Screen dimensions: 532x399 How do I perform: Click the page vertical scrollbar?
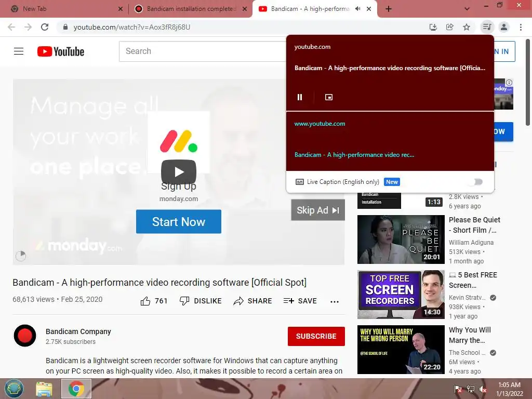click(x=528, y=82)
